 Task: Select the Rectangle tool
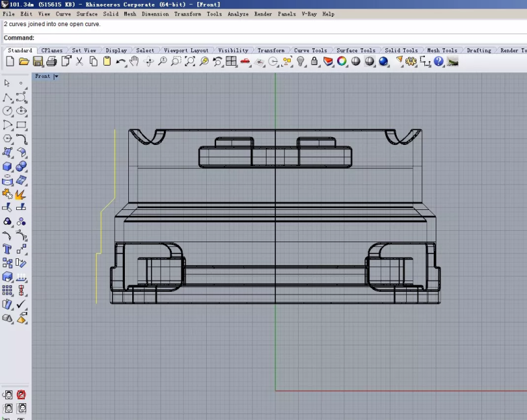tap(21, 125)
